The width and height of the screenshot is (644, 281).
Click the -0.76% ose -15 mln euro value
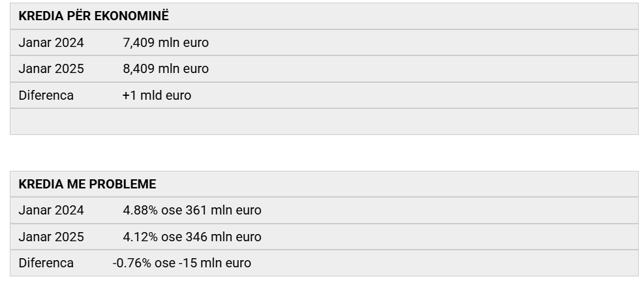coord(181,263)
